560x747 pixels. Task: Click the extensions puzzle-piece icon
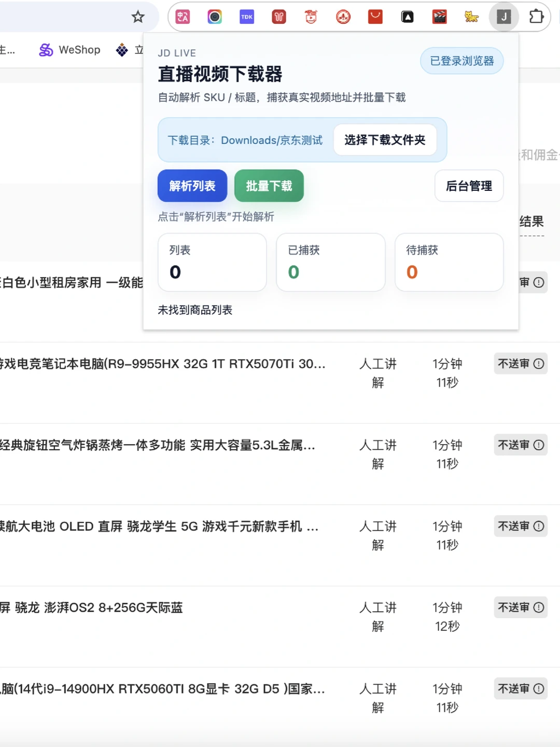pyautogui.click(x=537, y=17)
